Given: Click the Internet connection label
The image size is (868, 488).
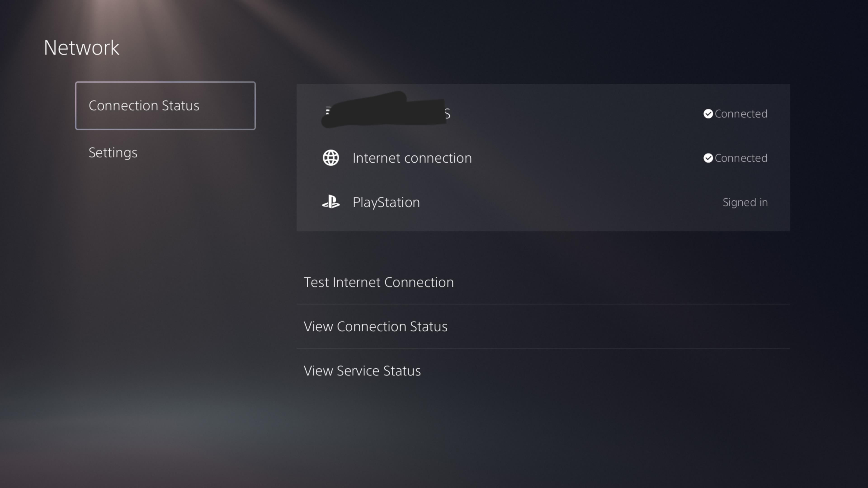Looking at the screenshot, I should pyautogui.click(x=412, y=158).
